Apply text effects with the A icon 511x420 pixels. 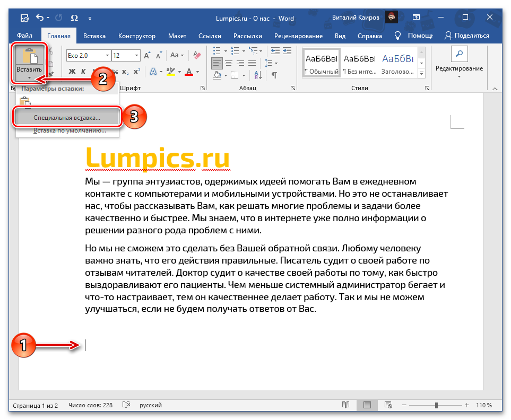(153, 71)
